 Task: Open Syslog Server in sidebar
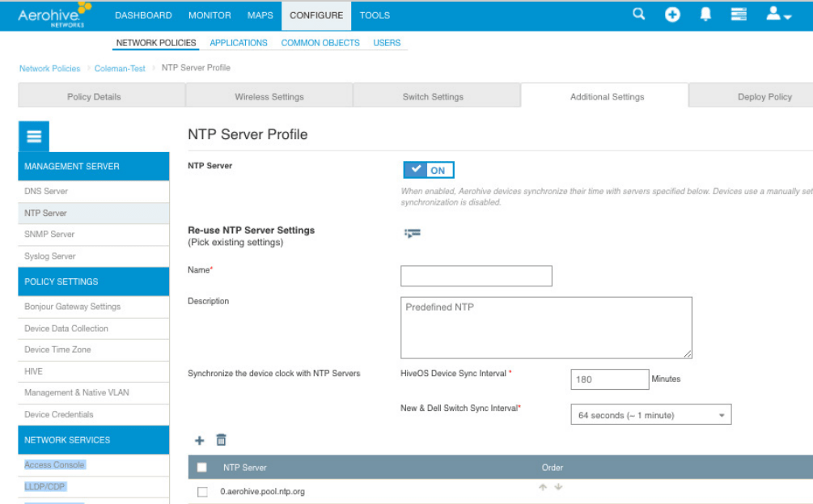click(94, 256)
